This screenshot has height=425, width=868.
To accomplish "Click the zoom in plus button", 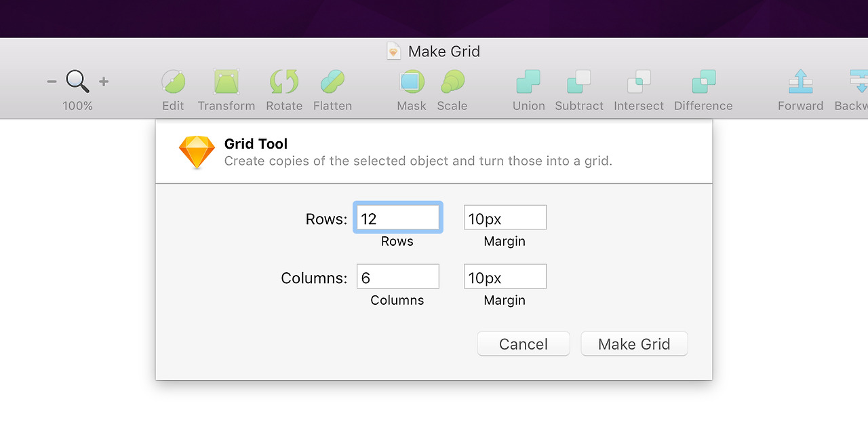I will pos(104,81).
